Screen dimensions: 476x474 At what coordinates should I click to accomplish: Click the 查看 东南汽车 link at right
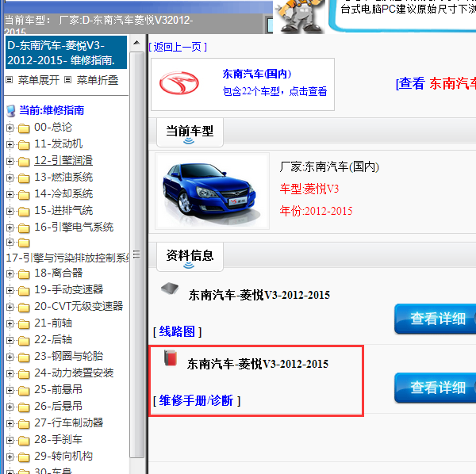coord(436,83)
